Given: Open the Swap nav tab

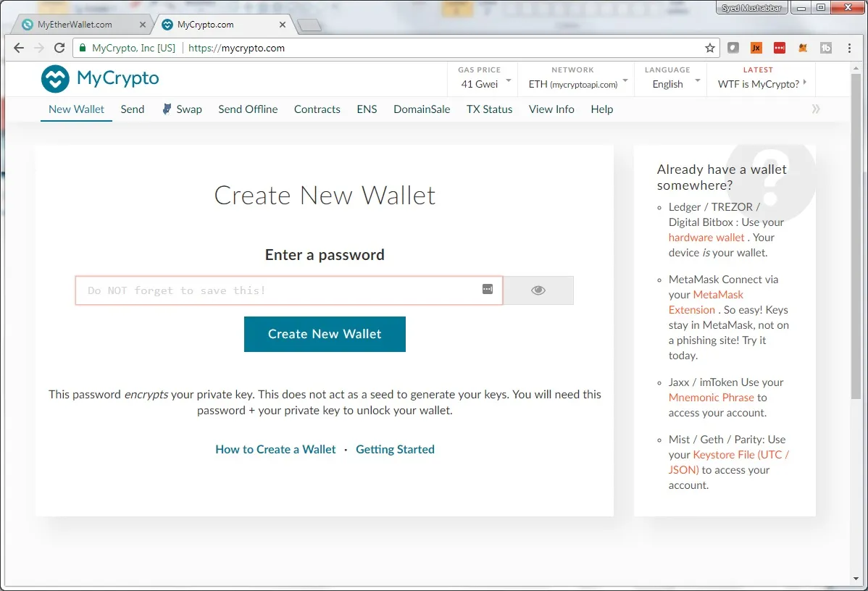Looking at the screenshot, I should 182,109.
